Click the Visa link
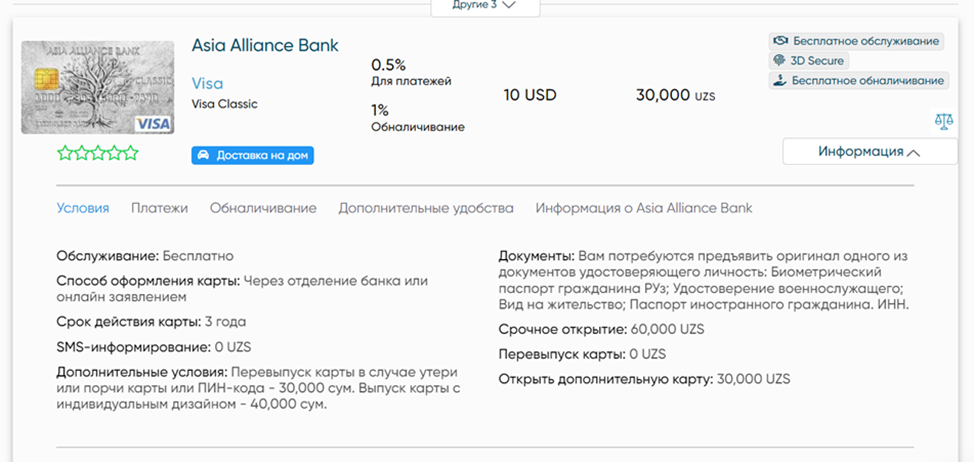 (x=207, y=83)
